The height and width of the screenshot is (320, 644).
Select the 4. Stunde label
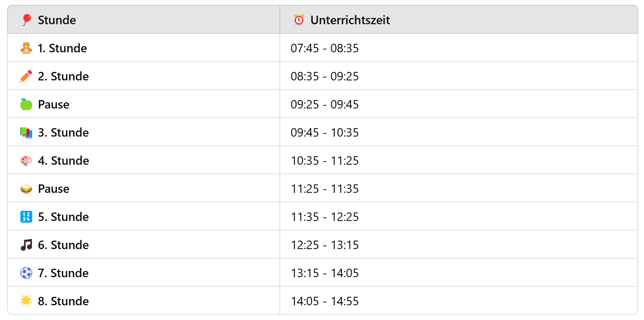pyautogui.click(x=63, y=160)
